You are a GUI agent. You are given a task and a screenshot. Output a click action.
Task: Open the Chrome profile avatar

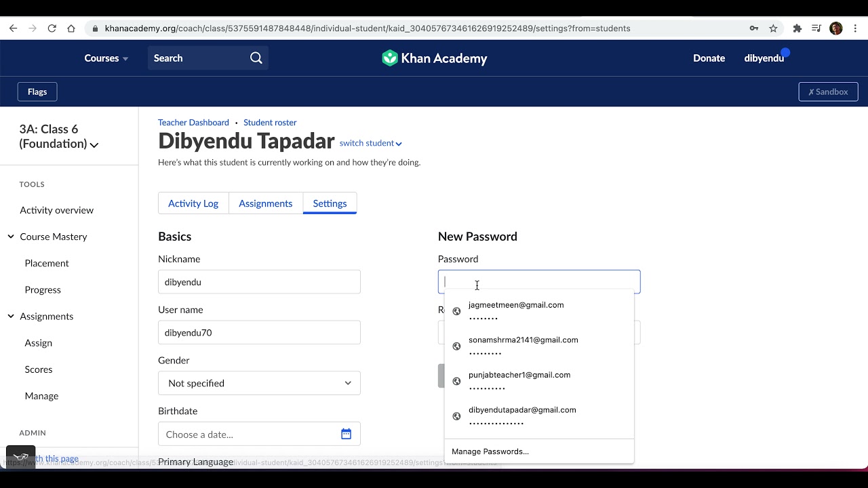[836, 28]
